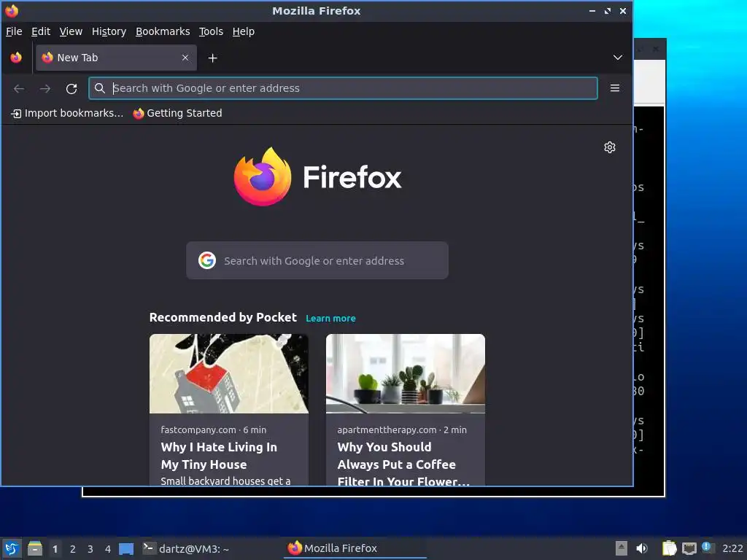747x560 pixels.
Task: Focus the address bar field
Action: pyautogui.click(x=343, y=88)
